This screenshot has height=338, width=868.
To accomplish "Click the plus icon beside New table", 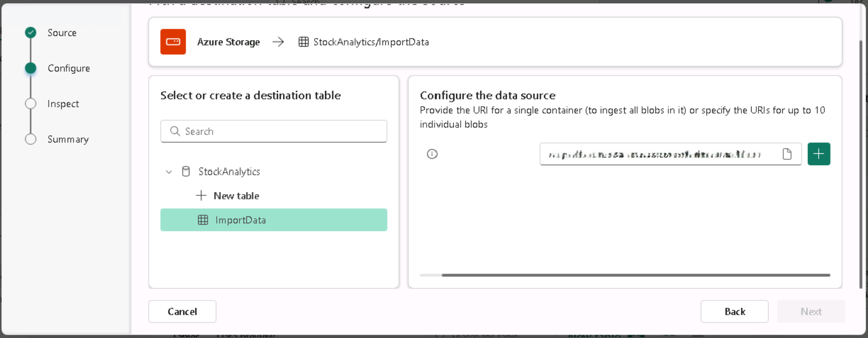I will (201, 195).
